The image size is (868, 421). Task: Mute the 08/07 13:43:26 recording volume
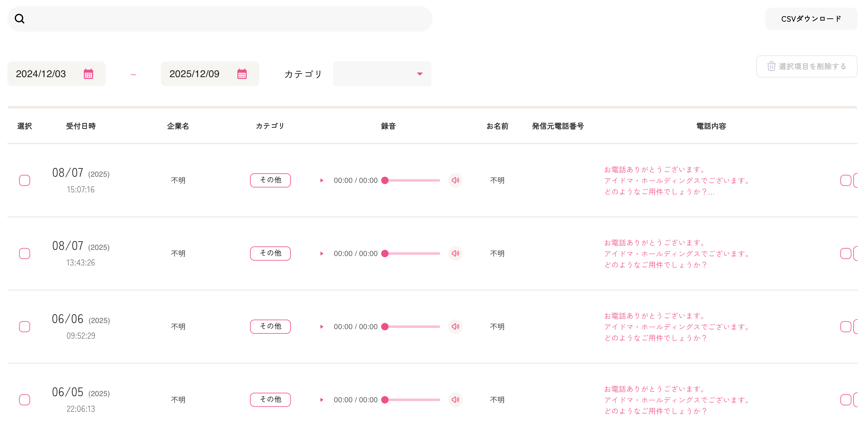coord(455,254)
